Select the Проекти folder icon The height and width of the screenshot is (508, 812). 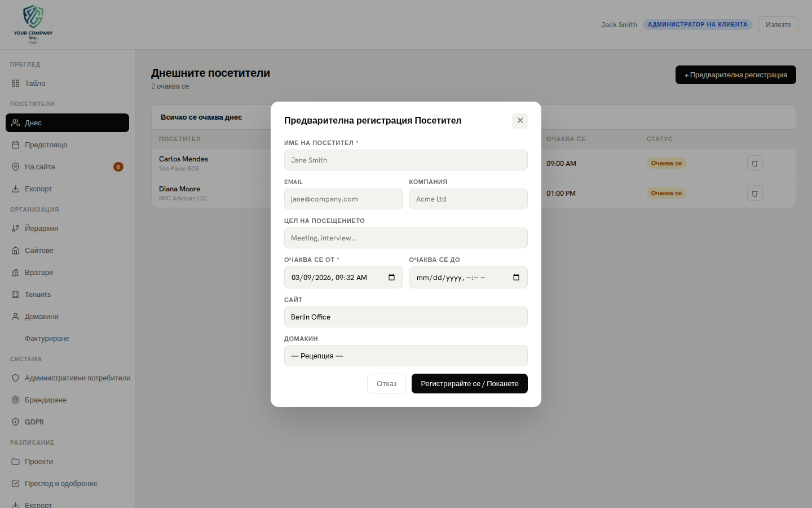click(16, 461)
